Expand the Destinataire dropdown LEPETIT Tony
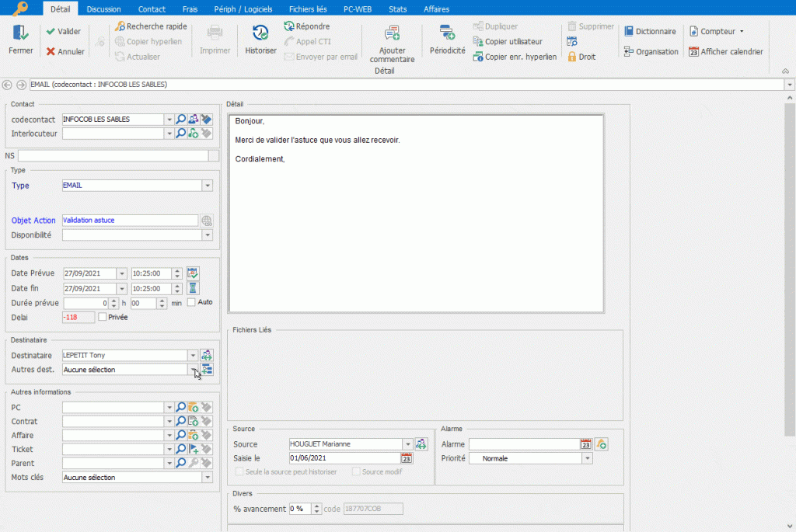The image size is (796, 532). [x=193, y=355]
